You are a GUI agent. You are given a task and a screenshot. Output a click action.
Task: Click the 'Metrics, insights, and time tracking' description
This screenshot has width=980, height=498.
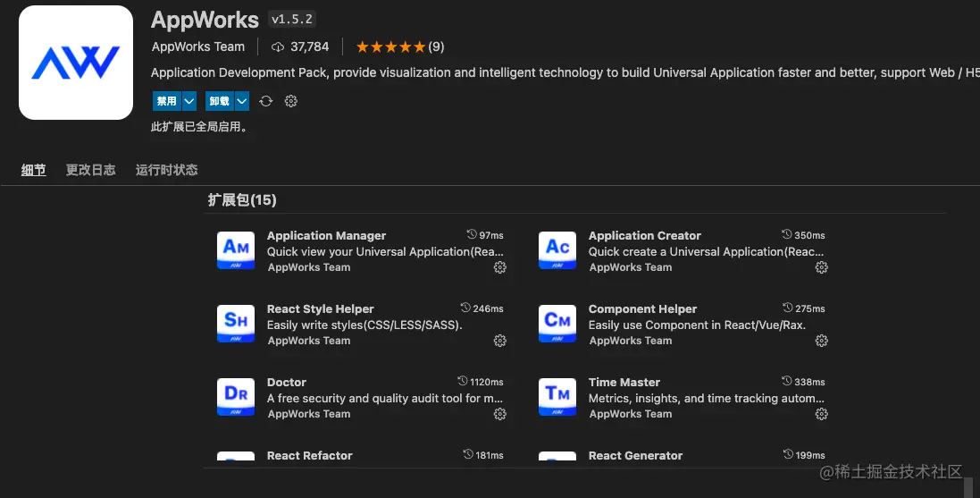pyautogui.click(x=707, y=398)
